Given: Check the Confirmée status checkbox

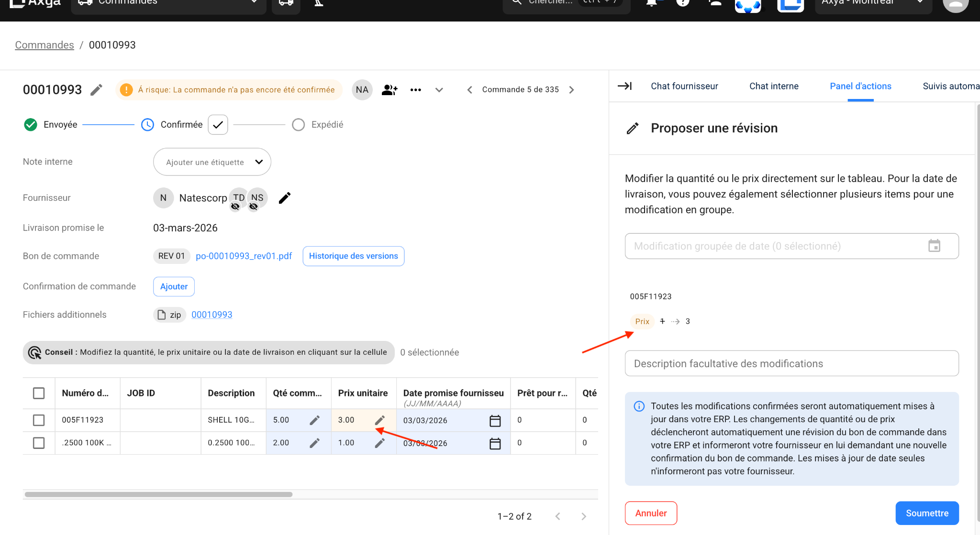Looking at the screenshot, I should [218, 124].
